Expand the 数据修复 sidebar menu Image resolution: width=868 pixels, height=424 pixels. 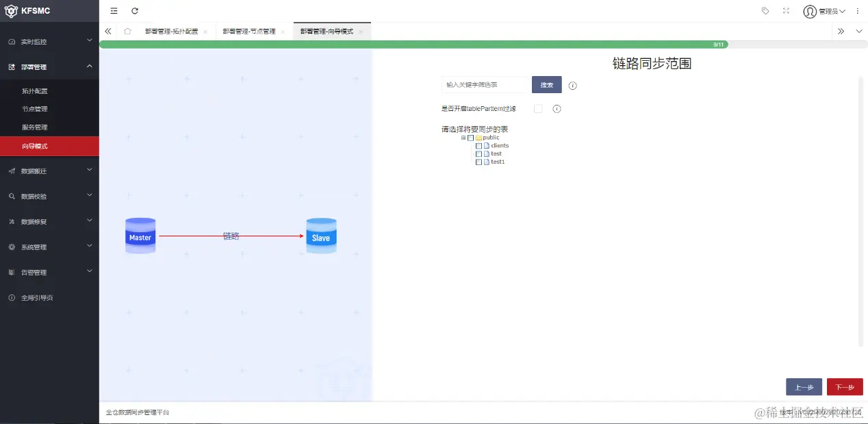[90, 221]
